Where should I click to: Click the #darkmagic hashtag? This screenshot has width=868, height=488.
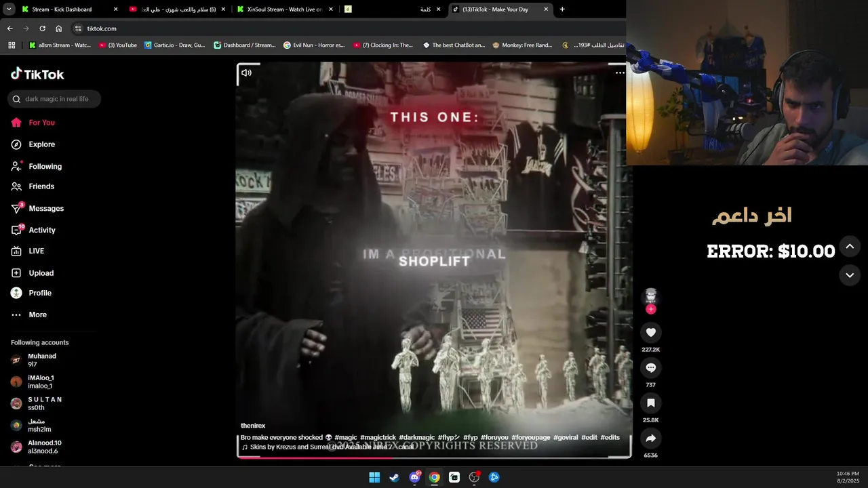(417, 437)
